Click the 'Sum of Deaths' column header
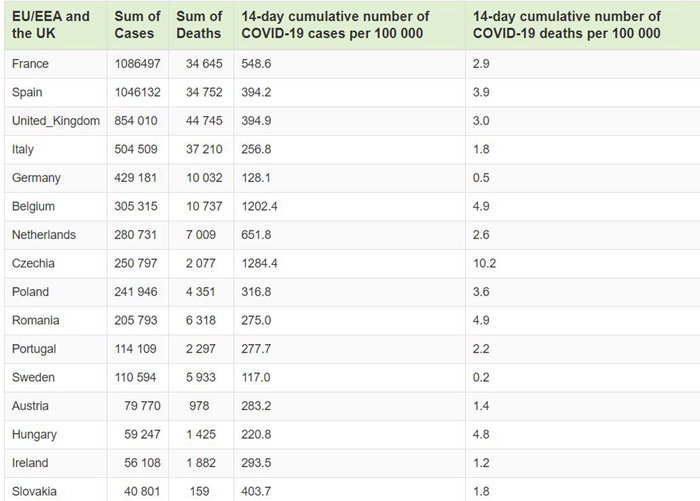700x501 pixels. 199,25
